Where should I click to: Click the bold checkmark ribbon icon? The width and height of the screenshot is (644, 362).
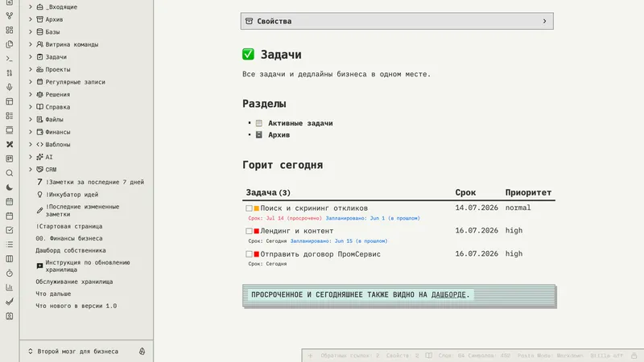10,302
